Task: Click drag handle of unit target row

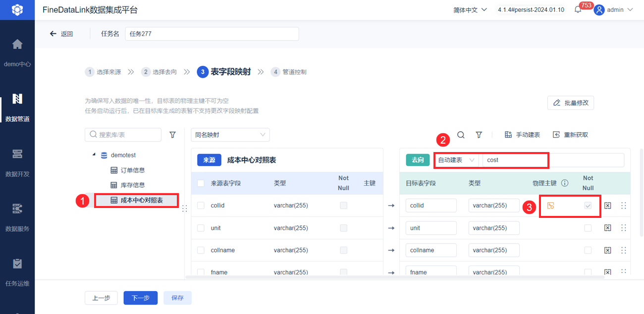Action: 623,228
